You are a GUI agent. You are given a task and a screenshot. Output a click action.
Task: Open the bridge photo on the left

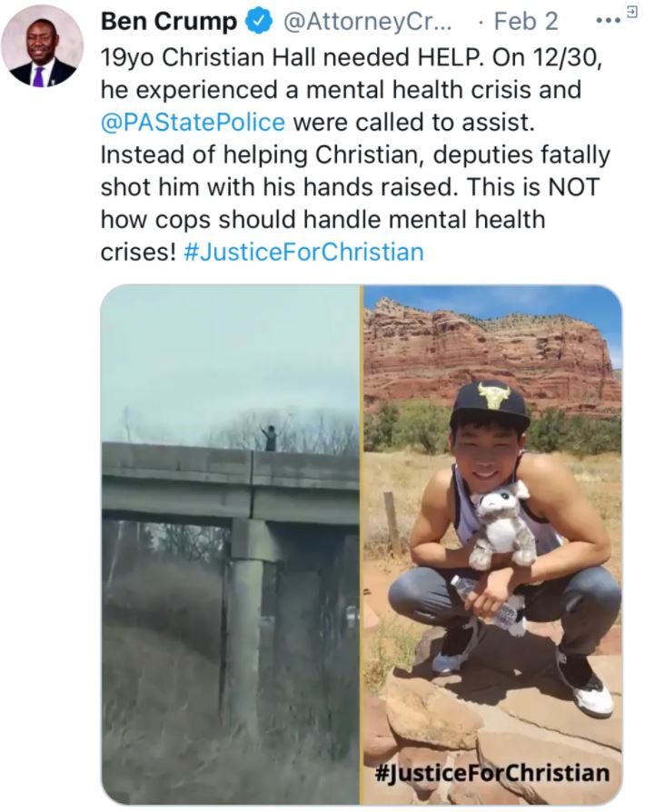click(x=231, y=544)
